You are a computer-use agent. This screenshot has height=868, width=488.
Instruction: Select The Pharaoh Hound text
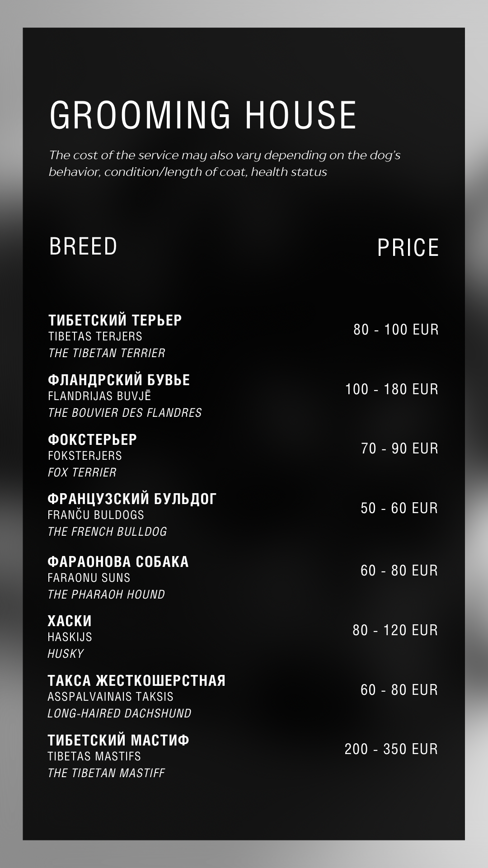tap(106, 594)
